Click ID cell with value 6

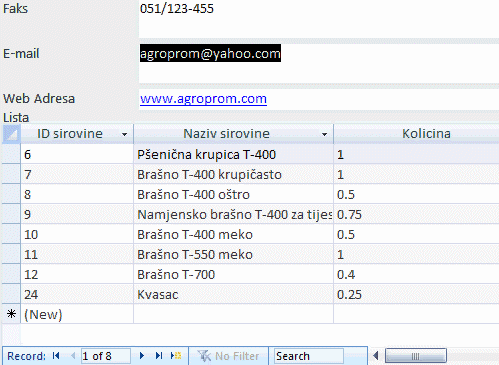point(77,154)
